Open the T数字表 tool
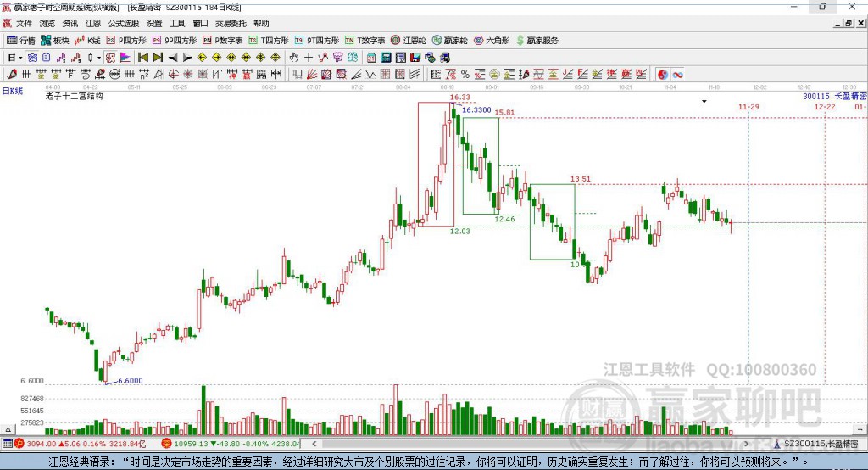The width and height of the screenshot is (868, 470). coord(364,41)
